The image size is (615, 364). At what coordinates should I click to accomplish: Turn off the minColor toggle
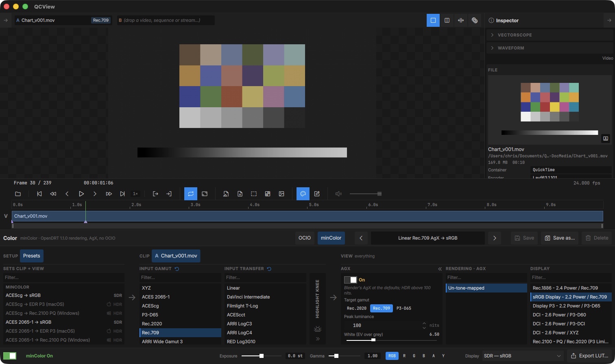tap(10, 356)
